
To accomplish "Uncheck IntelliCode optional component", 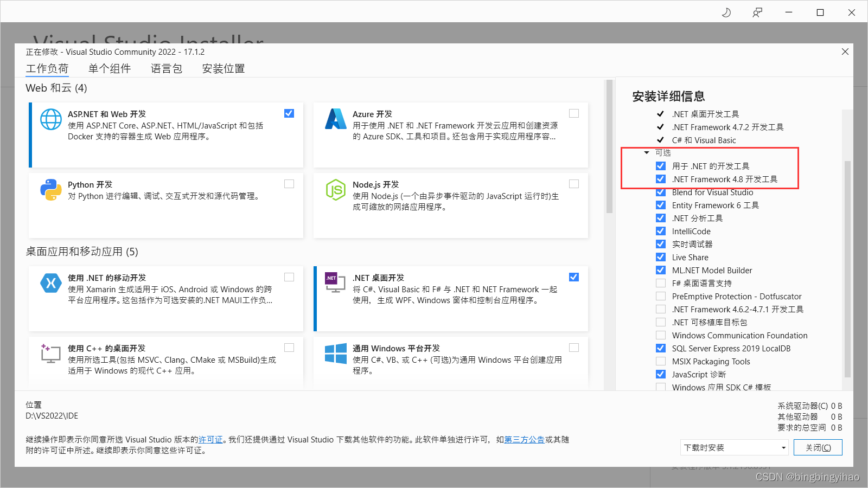I will tap(661, 231).
